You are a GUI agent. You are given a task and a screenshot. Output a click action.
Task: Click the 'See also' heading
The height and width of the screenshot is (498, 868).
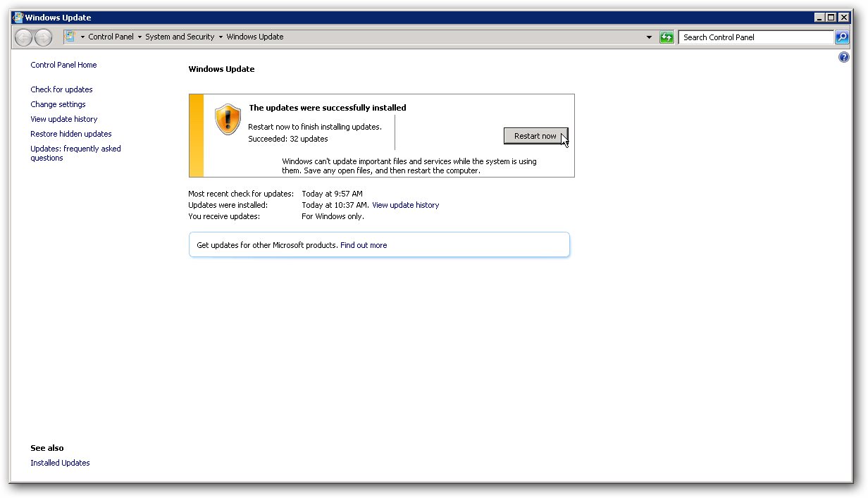point(47,448)
